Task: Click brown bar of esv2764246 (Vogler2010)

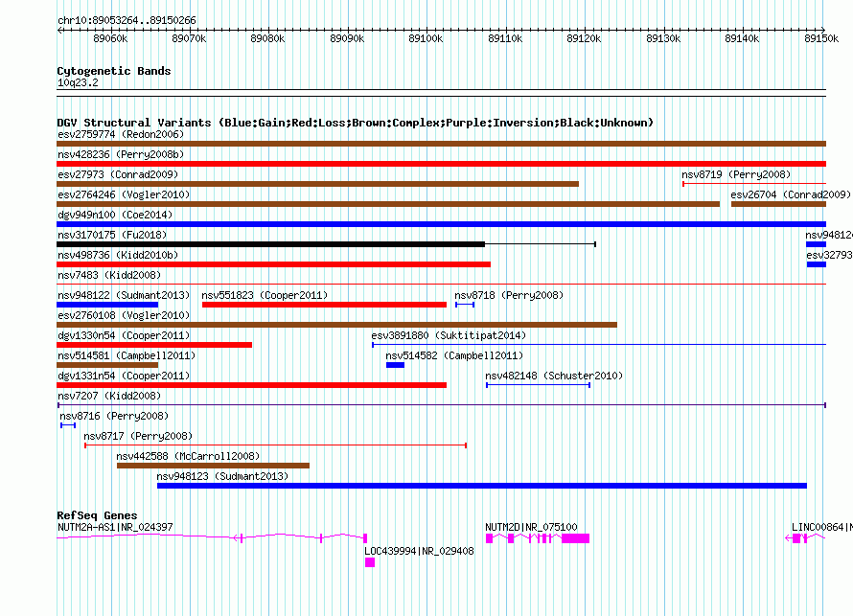Action: click(x=388, y=204)
